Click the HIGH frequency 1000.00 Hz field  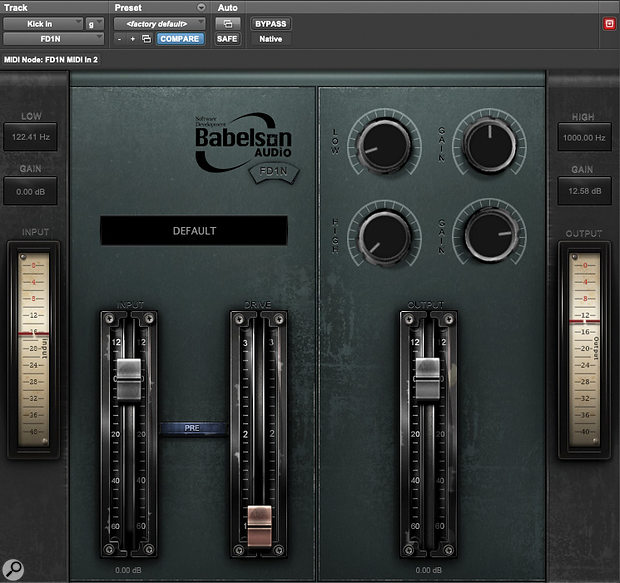click(584, 138)
